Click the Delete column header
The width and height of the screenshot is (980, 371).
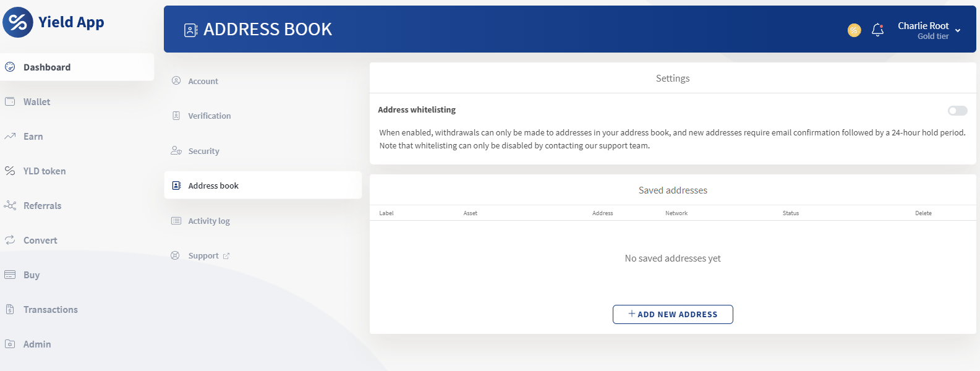[924, 213]
